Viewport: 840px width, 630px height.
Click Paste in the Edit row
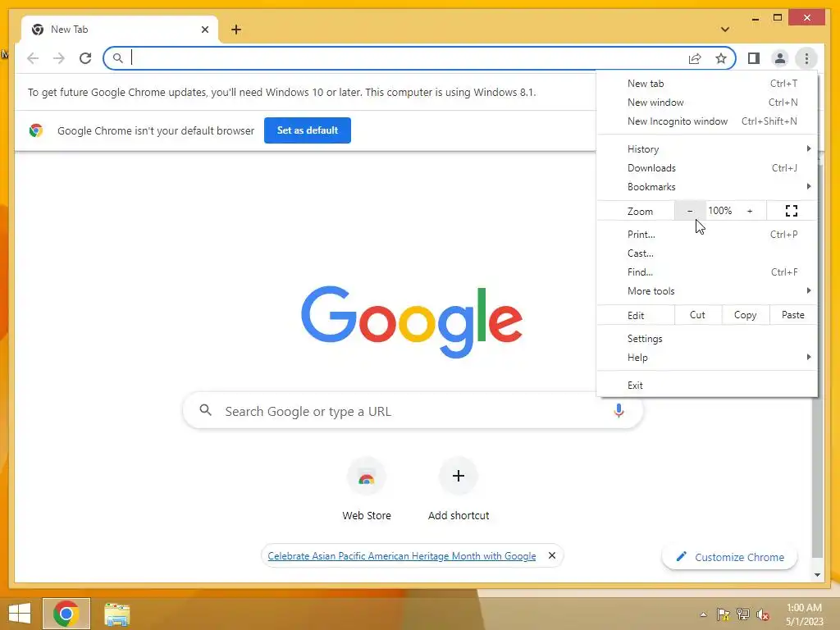click(793, 315)
